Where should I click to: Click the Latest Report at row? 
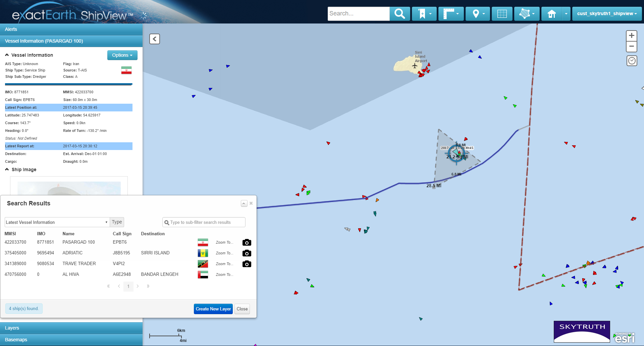69,146
